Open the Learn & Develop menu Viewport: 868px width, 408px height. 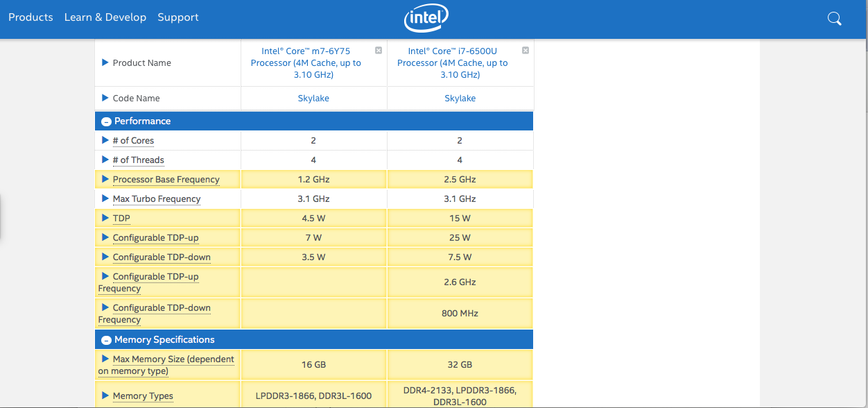click(105, 17)
